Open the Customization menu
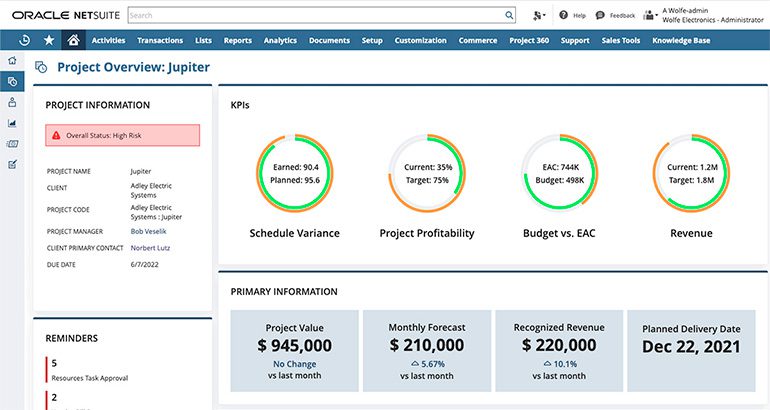The image size is (770, 410). click(421, 40)
